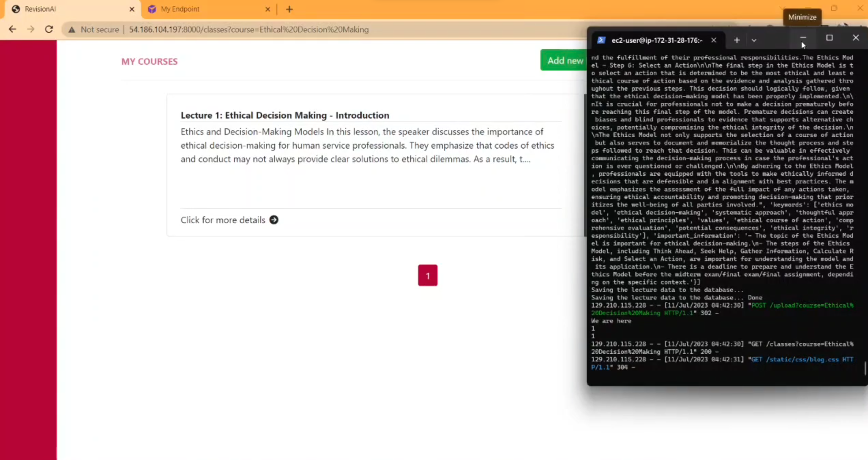
Task: Click the RevisionAI tab favicon
Action: (x=16, y=9)
